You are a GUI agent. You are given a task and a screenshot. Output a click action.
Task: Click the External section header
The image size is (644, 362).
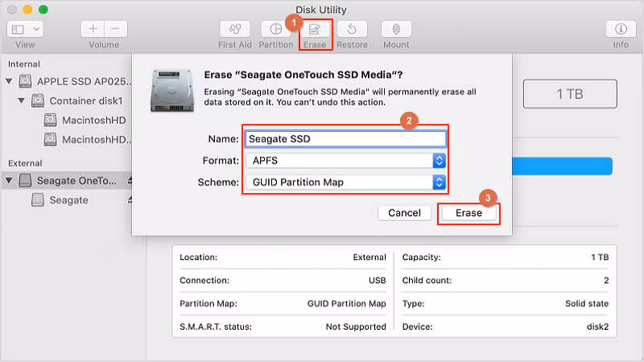pos(25,163)
